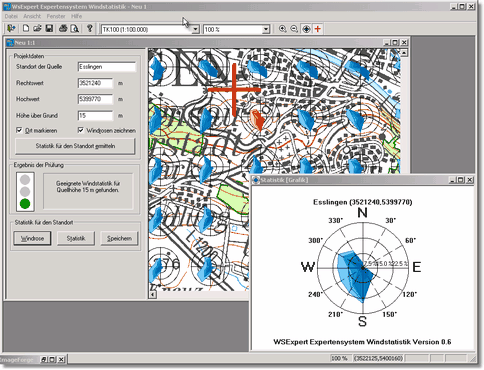Click the help question mark icon
The height and width of the screenshot is (370, 484).
[89, 29]
